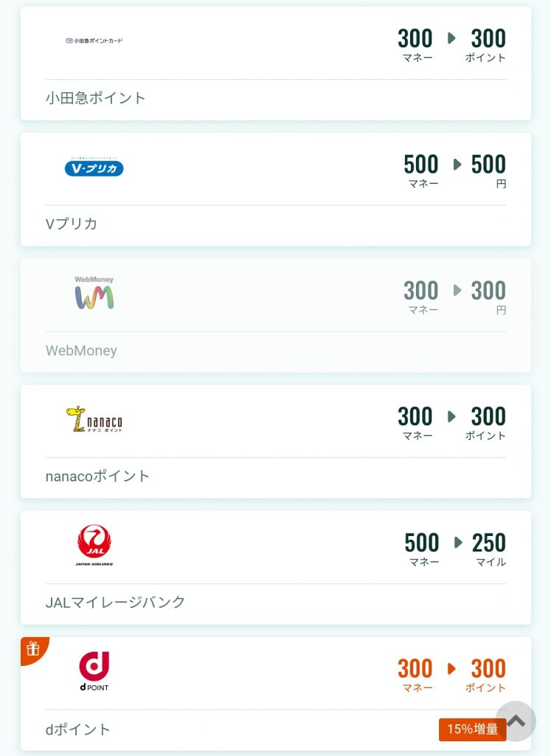Select the V-Preca blue logo
The image size is (551, 756).
pyautogui.click(x=94, y=167)
